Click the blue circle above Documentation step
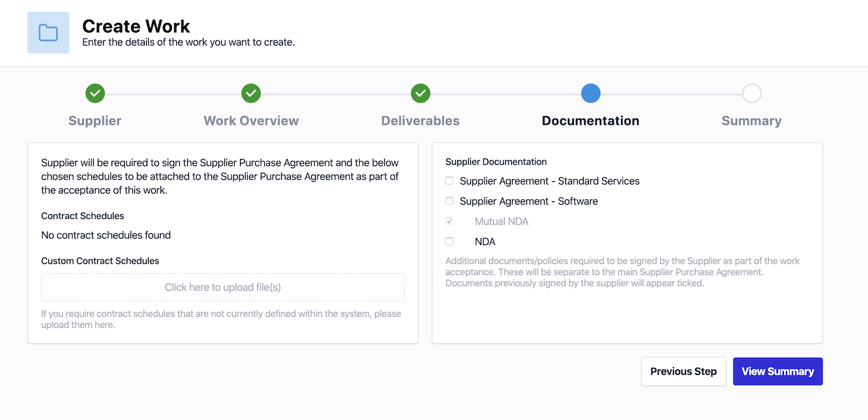The height and width of the screenshot is (420, 868). 591,93
